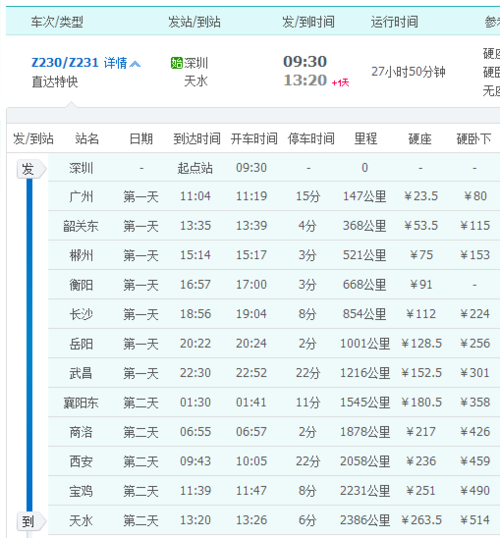Viewport: 500px width, 538px height.
Task: Click the ¥23.5 hard seat price for 广州
Action: [421, 196]
